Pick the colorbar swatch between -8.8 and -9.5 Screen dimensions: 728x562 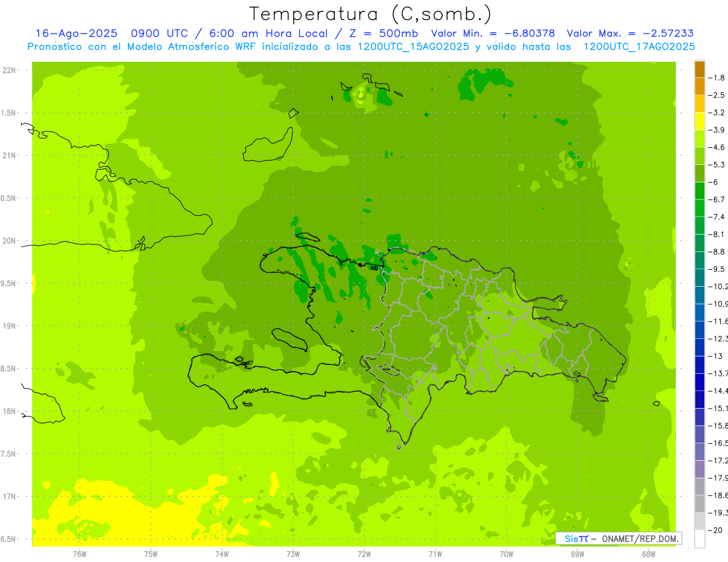[699, 260]
